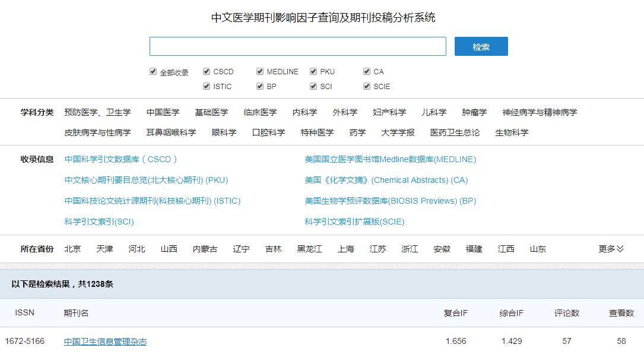Click the 评论数 column header
644x354 pixels.
click(x=567, y=313)
